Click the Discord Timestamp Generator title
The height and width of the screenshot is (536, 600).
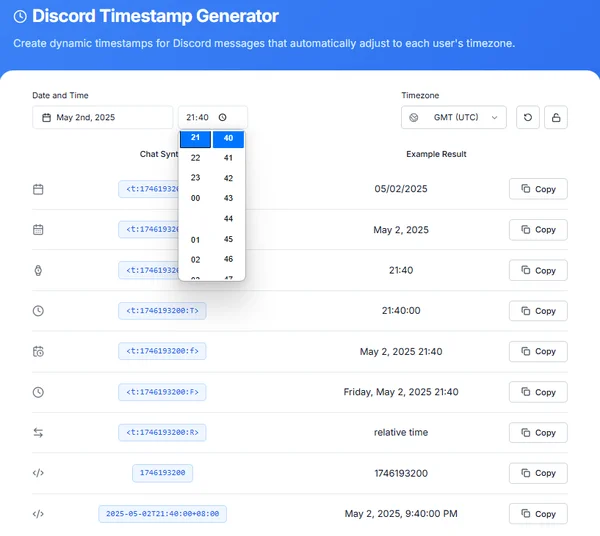[155, 16]
